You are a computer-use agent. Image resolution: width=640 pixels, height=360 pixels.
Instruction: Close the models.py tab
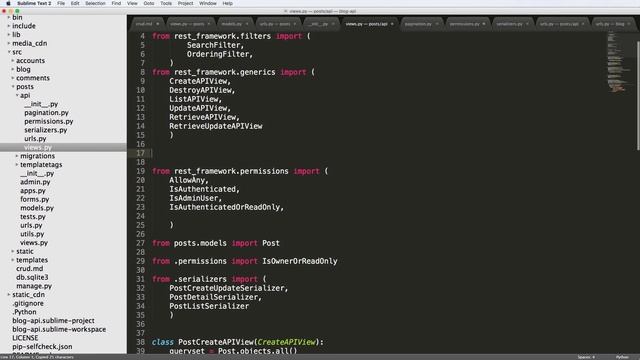[x=247, y=24]
